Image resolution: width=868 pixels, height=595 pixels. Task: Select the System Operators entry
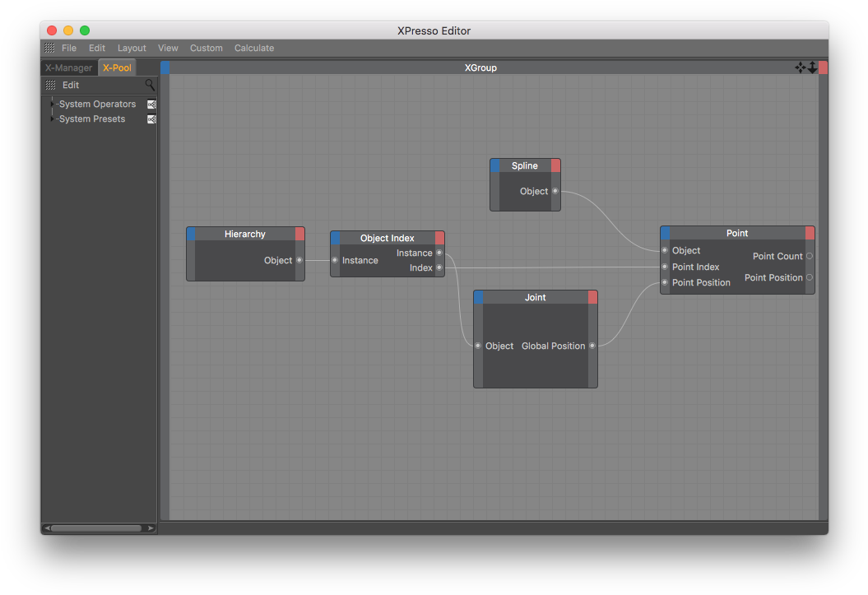point(97,104)
